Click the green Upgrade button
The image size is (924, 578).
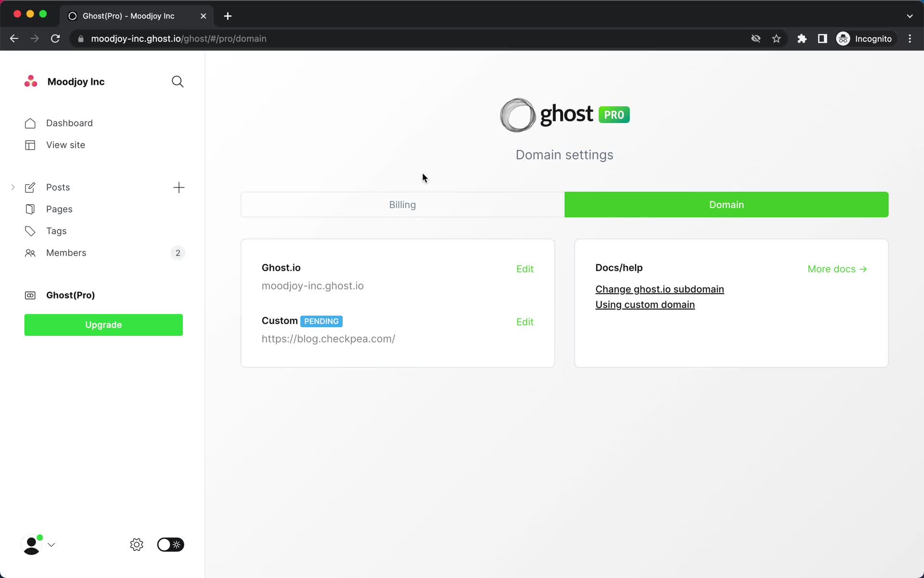(103, 325)
